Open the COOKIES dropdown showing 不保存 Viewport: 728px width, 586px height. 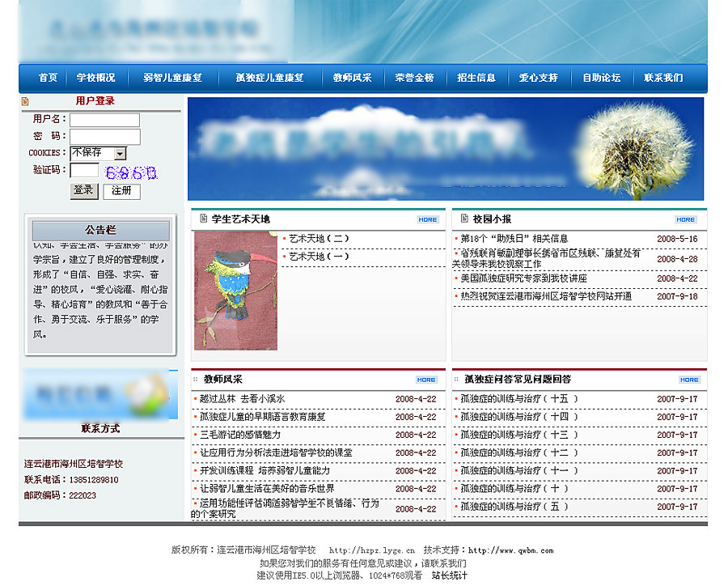(x=120, y=153)
